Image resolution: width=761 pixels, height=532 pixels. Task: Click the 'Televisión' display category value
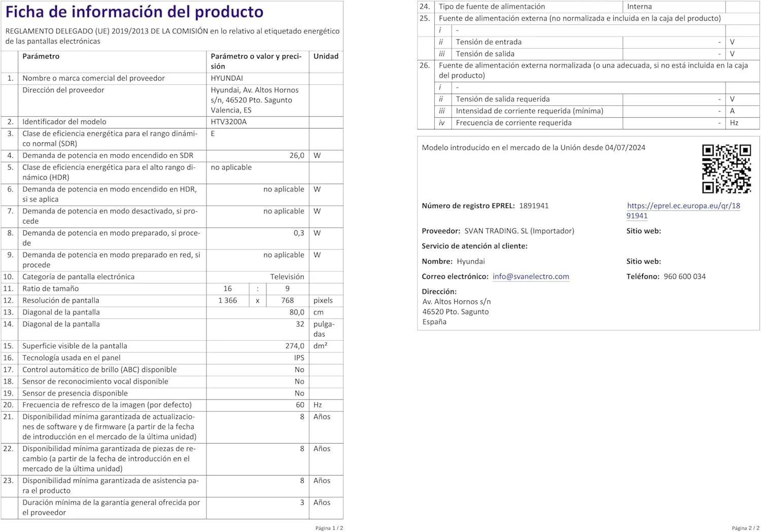[287, 277]
